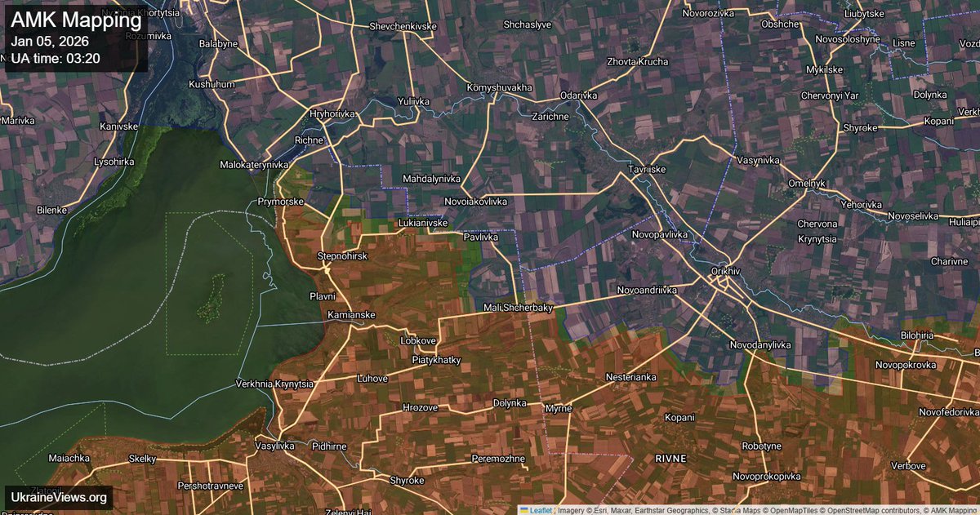The height and width of the screenshot is (515, 980).
Task: Select the Peremozhne label
Action: [x=498, y=460]
